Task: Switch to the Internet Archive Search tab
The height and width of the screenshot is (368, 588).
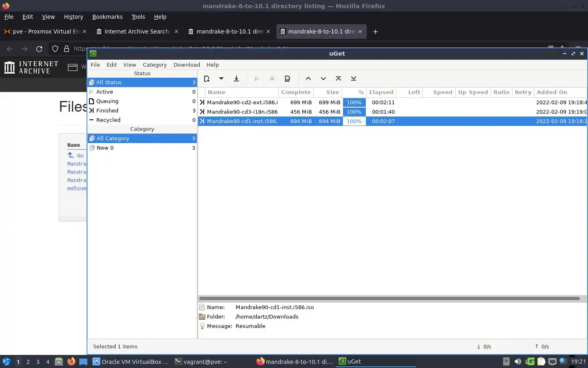Action: point(137,31)
